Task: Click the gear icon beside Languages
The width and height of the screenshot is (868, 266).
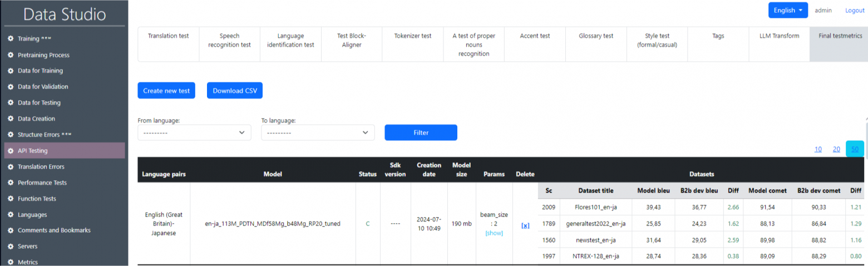Action: 11,214
